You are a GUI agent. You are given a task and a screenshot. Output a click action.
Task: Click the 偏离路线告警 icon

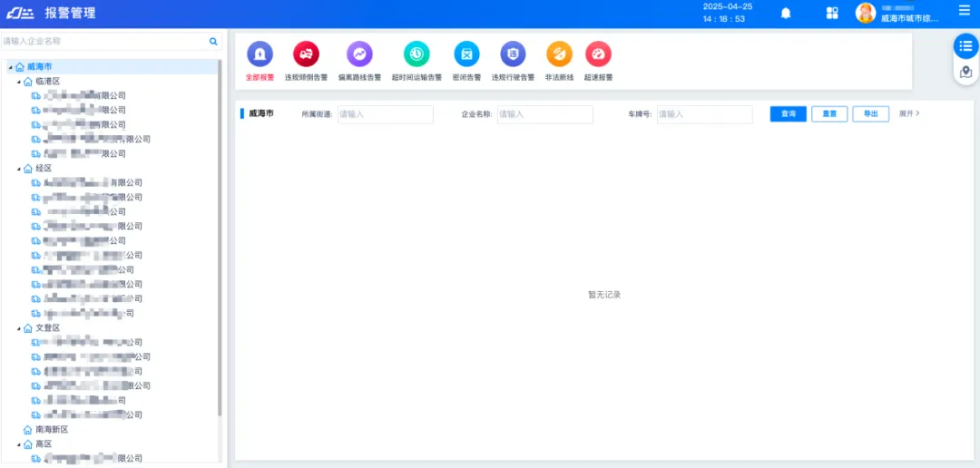(359, 54)
